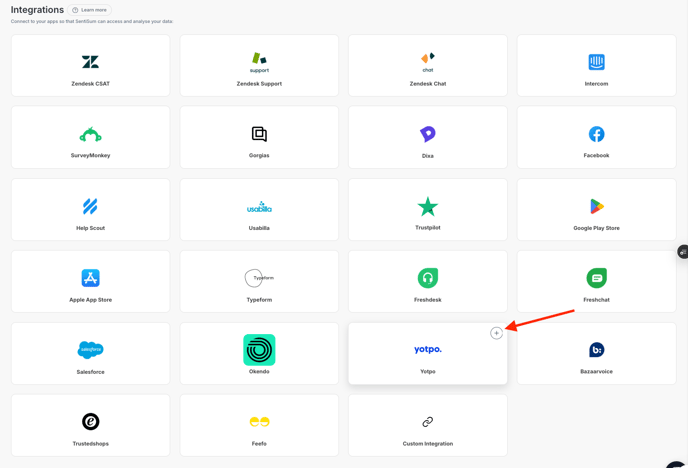The image size is (688, 468).
Task: Click the SurveyMonkey logo icon
Action: (x=90, y=134)
